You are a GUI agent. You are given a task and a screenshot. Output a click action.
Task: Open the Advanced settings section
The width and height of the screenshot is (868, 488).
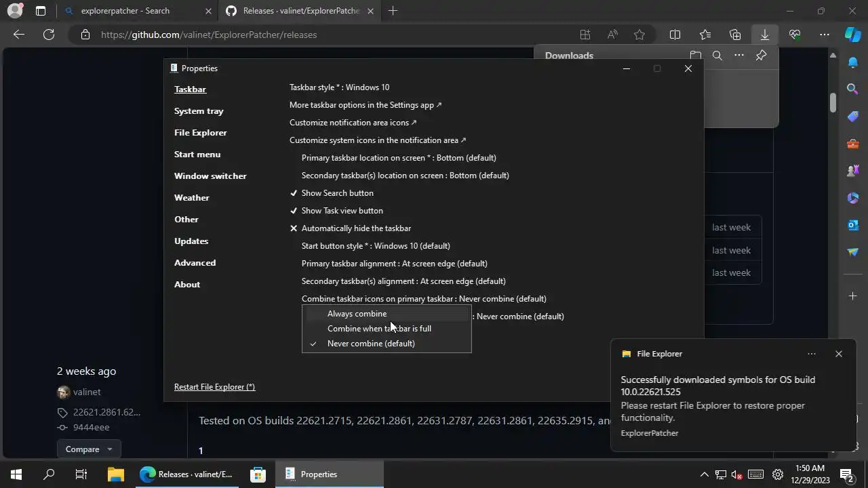coord(195,263)
